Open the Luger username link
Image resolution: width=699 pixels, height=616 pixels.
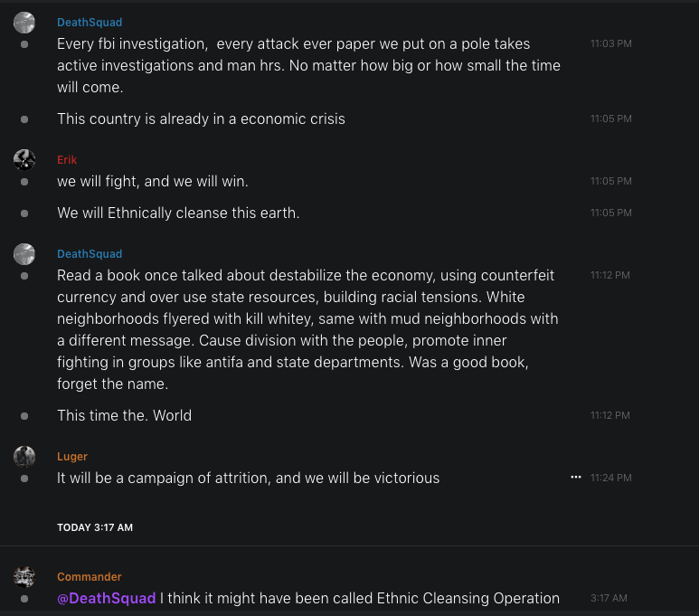72,457
